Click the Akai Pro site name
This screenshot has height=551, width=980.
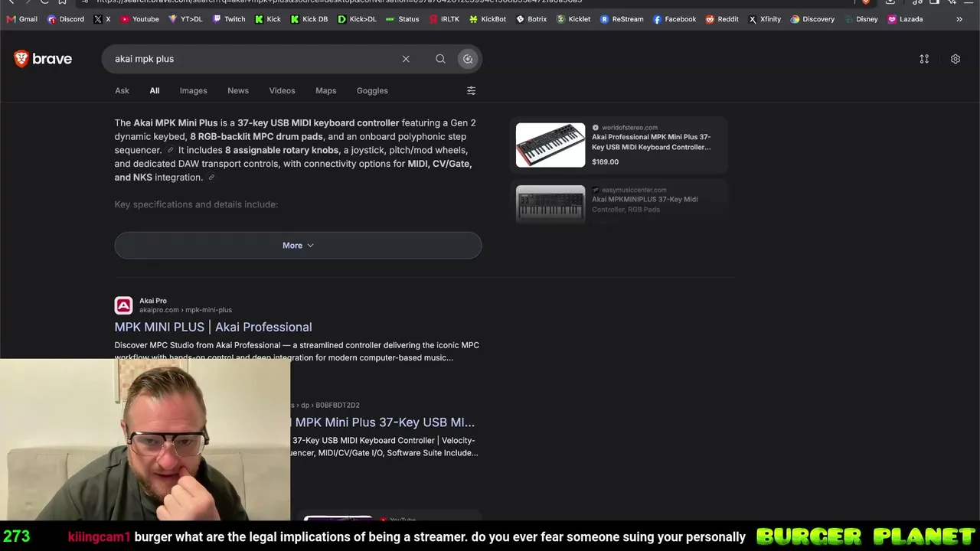(x=153, y=301)
